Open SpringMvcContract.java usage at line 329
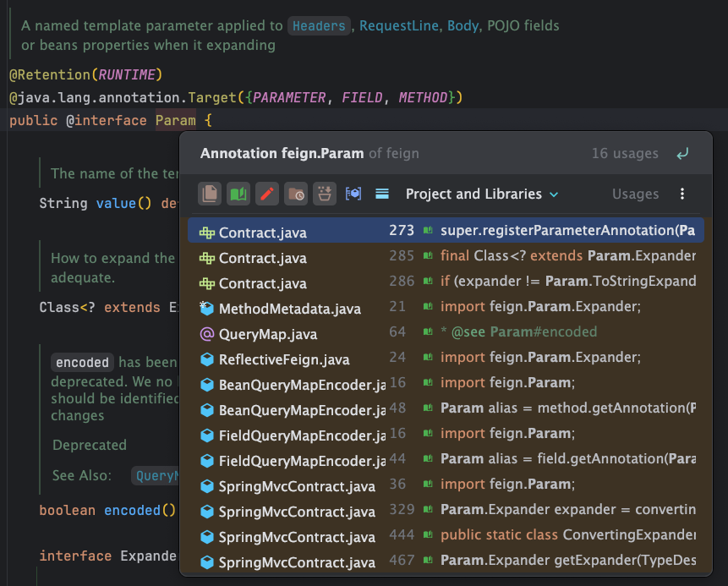This screenshot has width=728, height=586. coord(446,510)
